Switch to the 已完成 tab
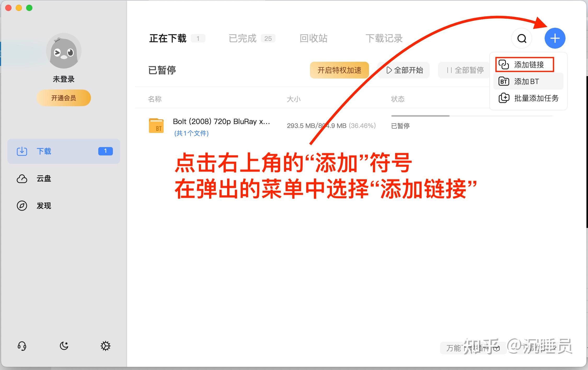 point(252,38)
